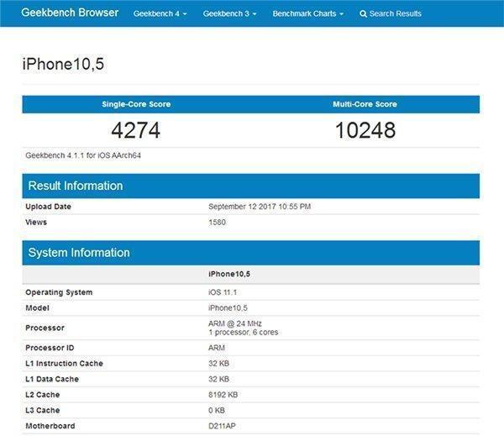504x436 pixels.
Task: Click the Model row label
Action: (37, 308)
